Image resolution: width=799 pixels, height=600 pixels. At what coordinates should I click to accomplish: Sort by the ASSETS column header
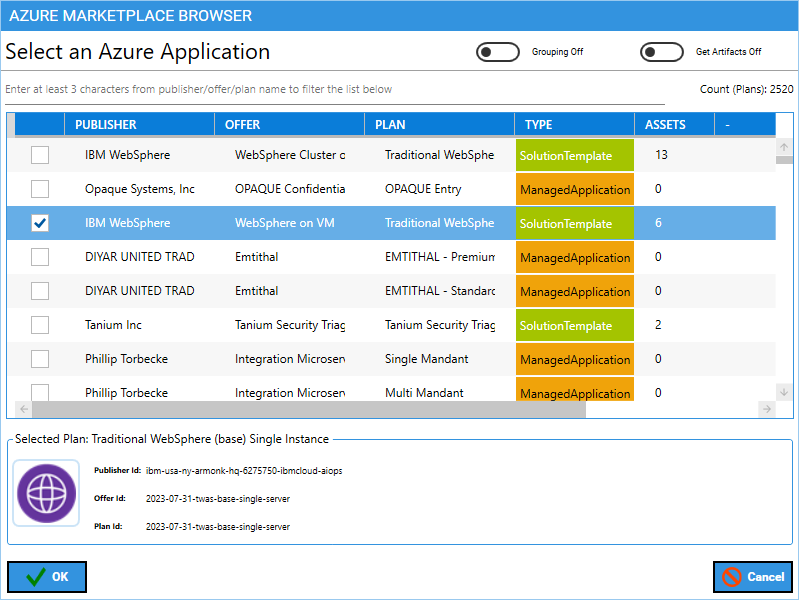pyautogui.click(x=674, y=125)
